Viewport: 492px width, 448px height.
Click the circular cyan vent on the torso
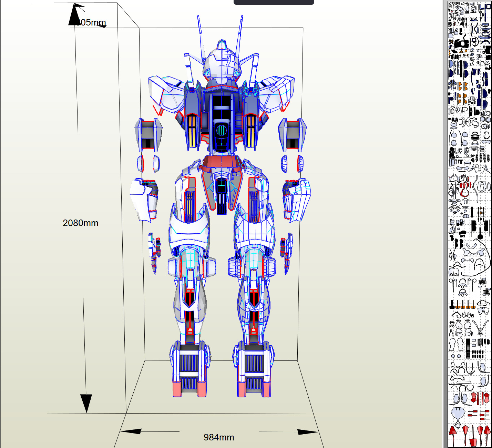[221, 130]
